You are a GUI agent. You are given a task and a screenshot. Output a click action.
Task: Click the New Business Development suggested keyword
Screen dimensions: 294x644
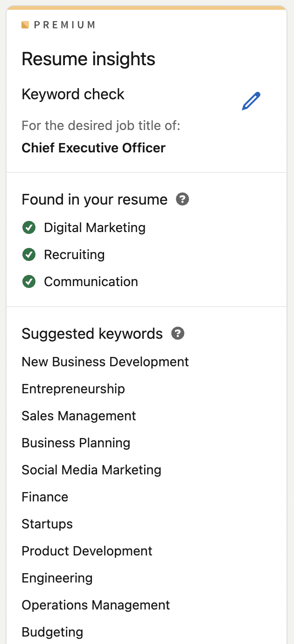click(x=105, y=362)
